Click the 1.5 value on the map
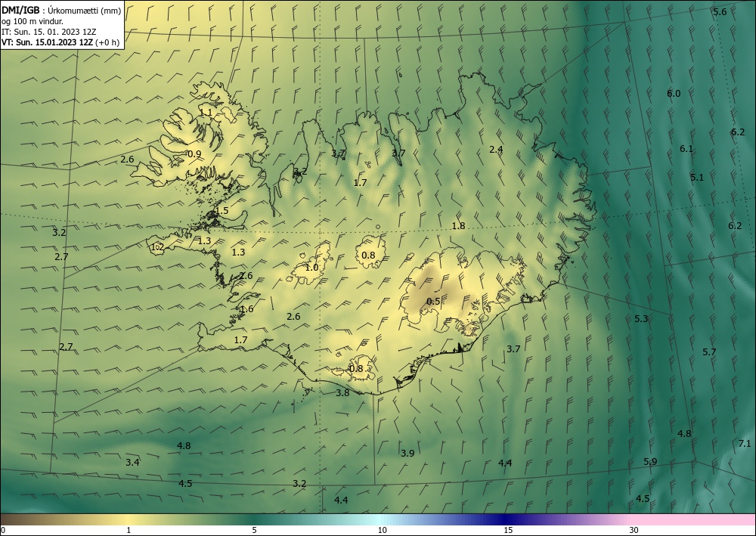This screenshot has height=536, width=756. pyautogui.click(x=222, y=211)
